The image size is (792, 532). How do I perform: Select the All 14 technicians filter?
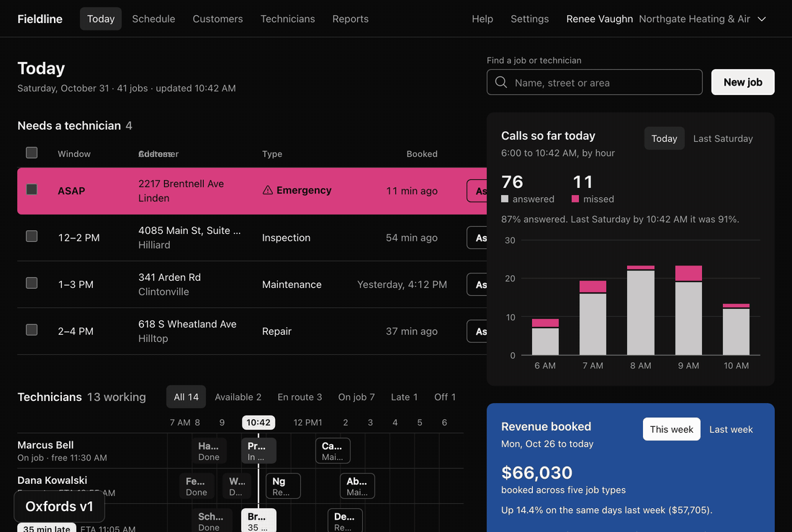tap(186, 397)
